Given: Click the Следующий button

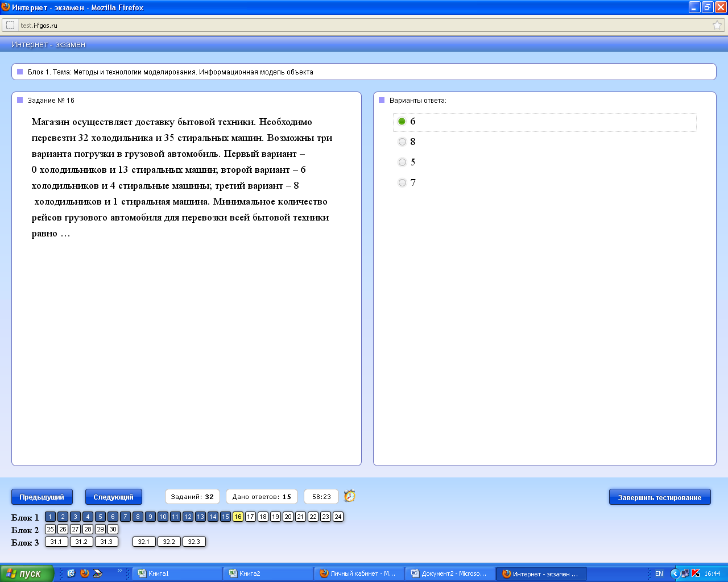Looking at the screenshot, I should click(114, 497).
